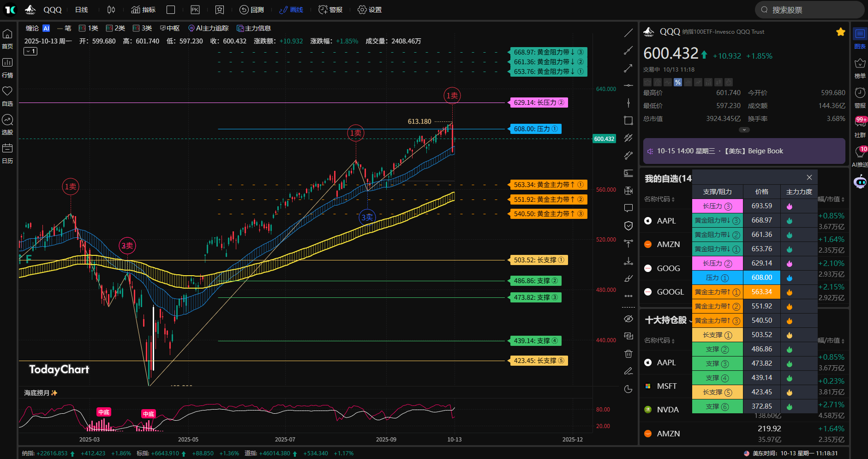Open the 回测 backtest menu
The height and width of the screenshot is (459, 868).
(252, 10)
